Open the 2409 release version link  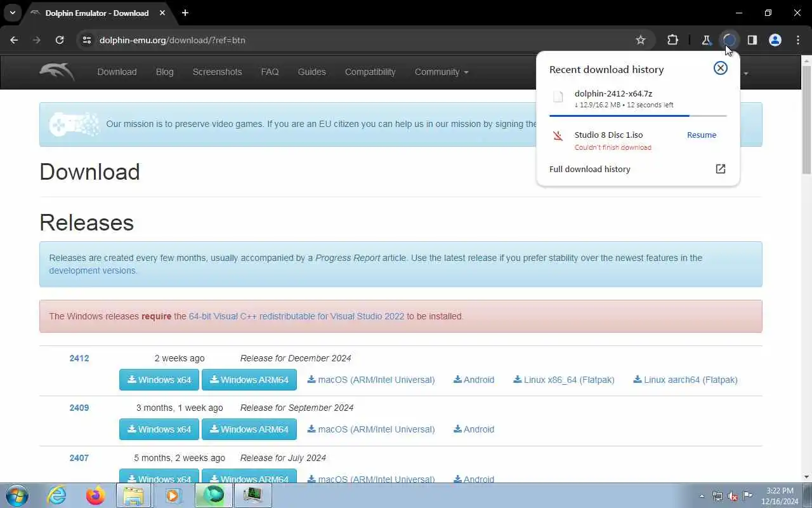pos(79,408)
